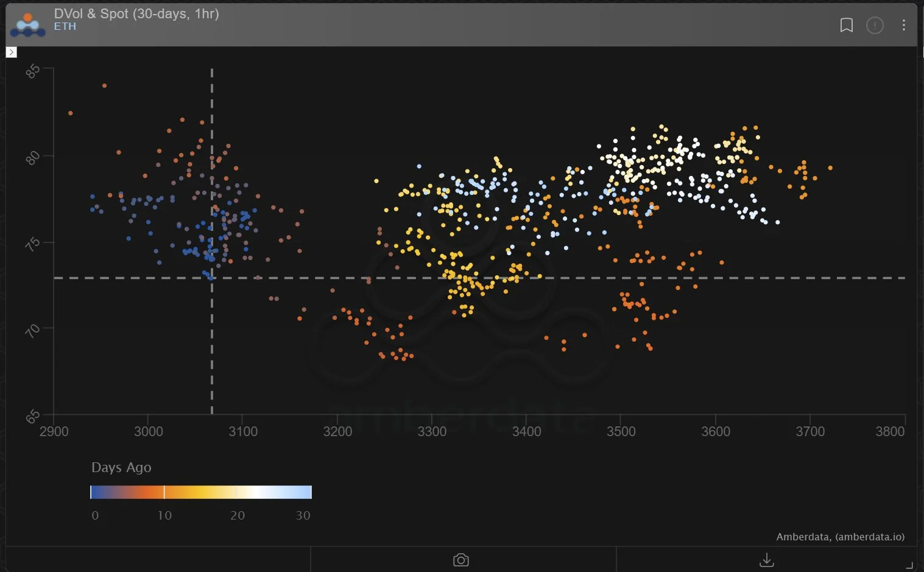Click the chart title DVol & Spot (30-days, 1hr)
924x572 pixels.
click(136, 13)
